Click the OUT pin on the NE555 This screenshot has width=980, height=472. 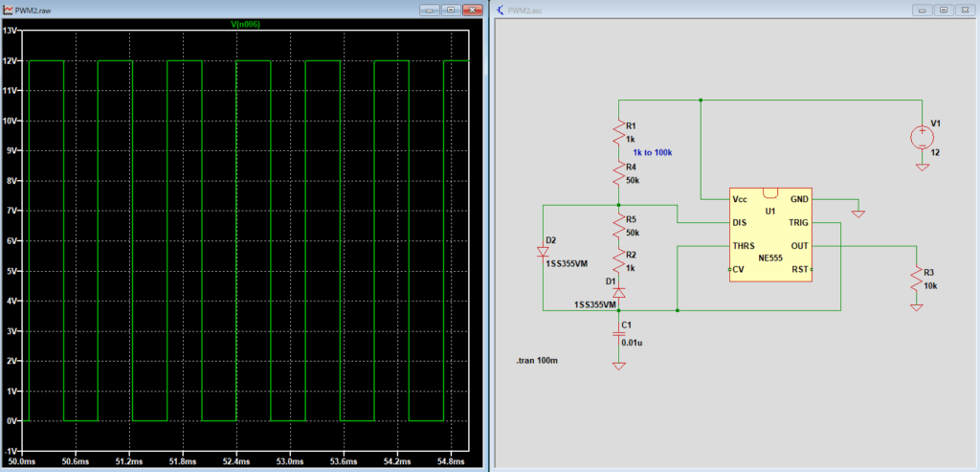[800, 246]
